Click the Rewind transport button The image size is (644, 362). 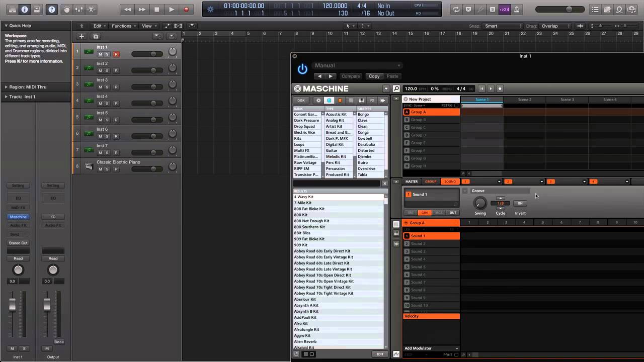[x=128, y=9]
